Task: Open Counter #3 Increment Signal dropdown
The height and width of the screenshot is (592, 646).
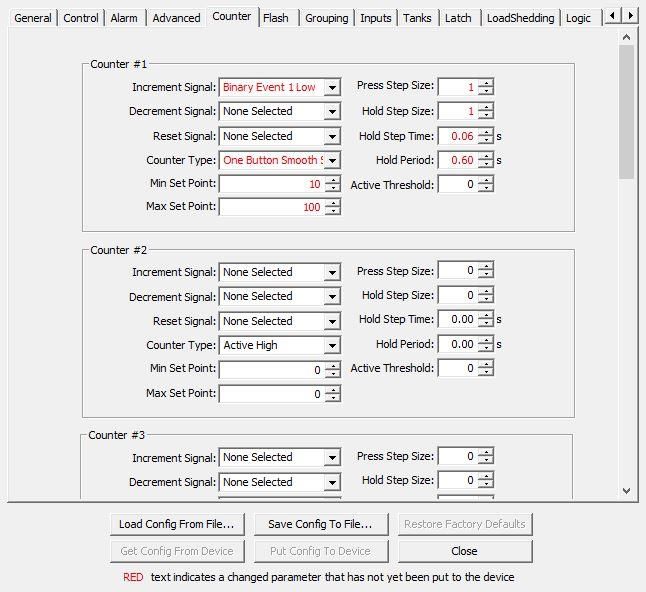Action: [332, 457]
